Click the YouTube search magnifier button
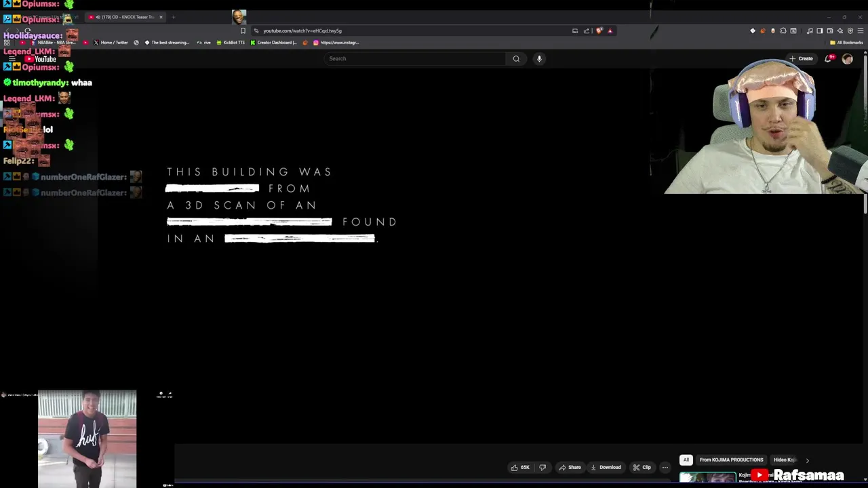This screenshot has width=868, height=488. [516, 59]
